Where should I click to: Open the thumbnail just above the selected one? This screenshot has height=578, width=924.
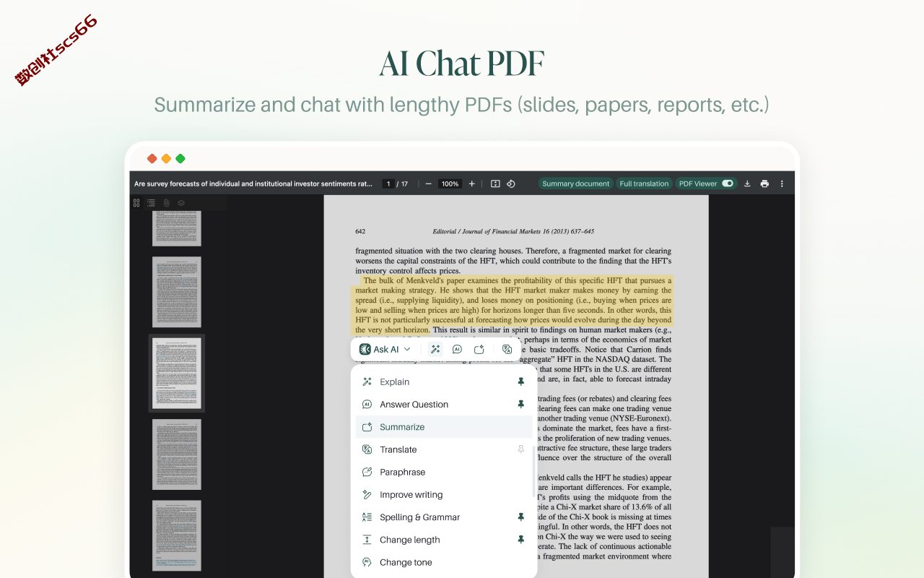click(177, 292)
